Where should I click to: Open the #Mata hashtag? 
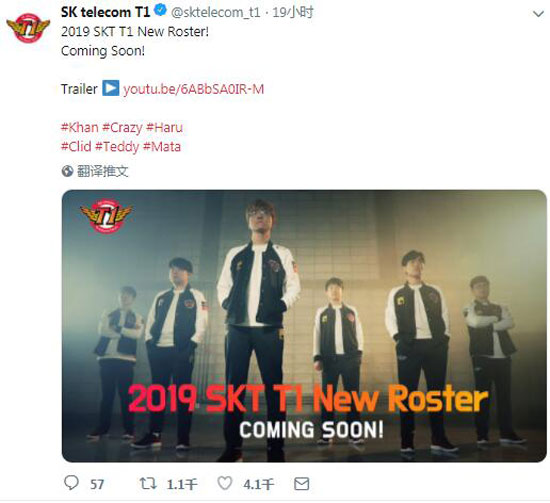point(162,147)
